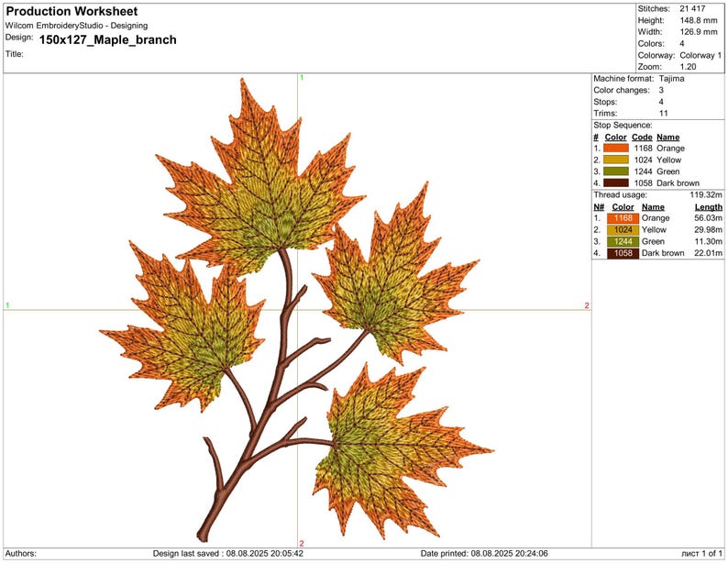Click the Title label
The image size is (728, 563).
(15, 54)
